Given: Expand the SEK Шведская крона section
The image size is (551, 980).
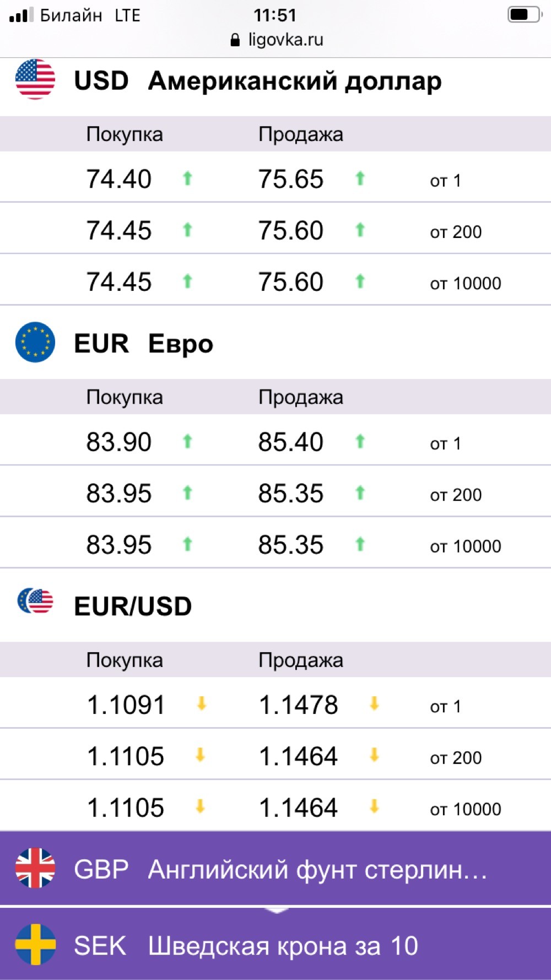Looking at the screenshot, I should (275, 944).
